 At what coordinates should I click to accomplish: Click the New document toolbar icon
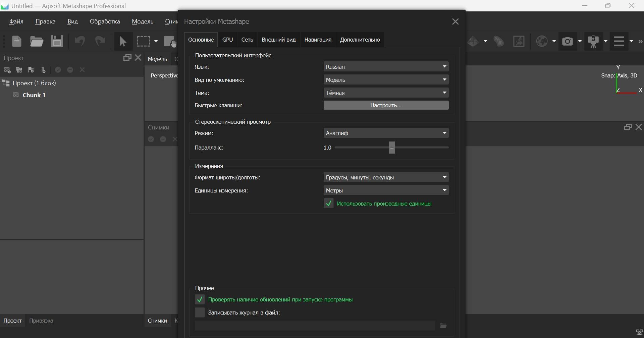click(17, 41)
